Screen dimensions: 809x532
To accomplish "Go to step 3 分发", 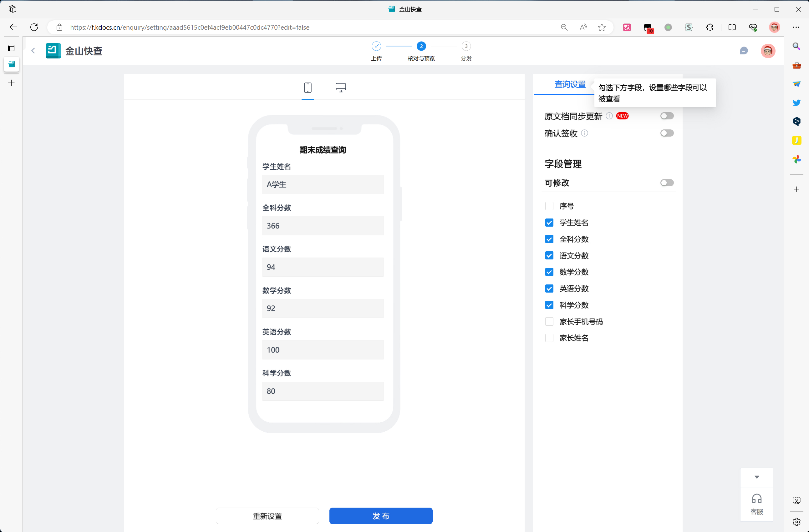I will coord(466,47).
